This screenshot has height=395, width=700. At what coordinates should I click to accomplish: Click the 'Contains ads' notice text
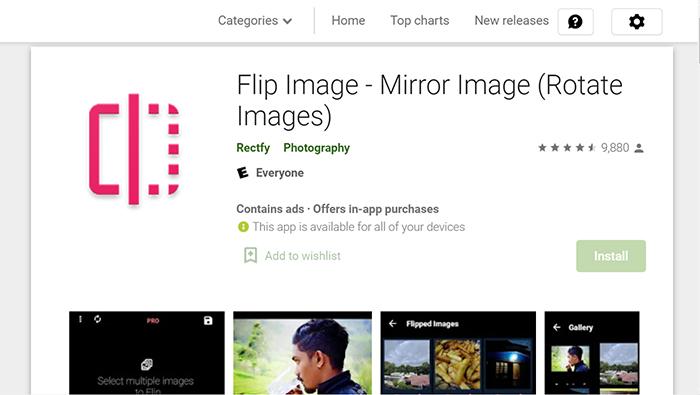[x=270, y=209]
